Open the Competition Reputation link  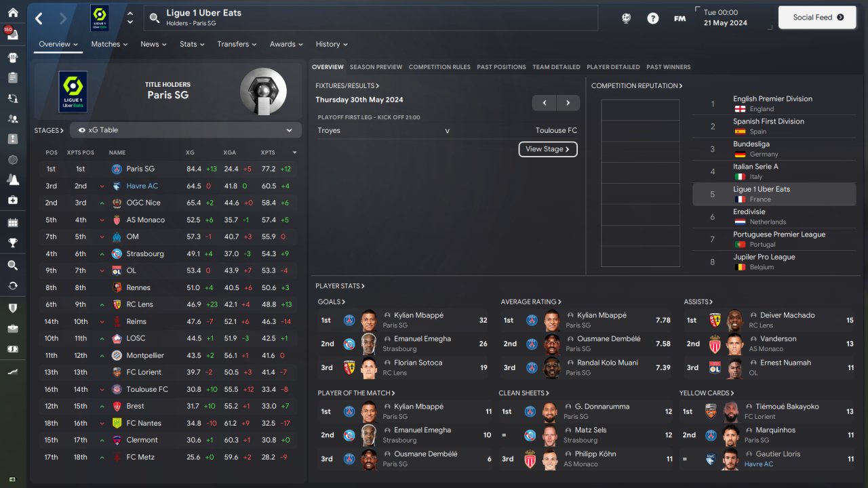pyautogui.click(x=637, y=86)
